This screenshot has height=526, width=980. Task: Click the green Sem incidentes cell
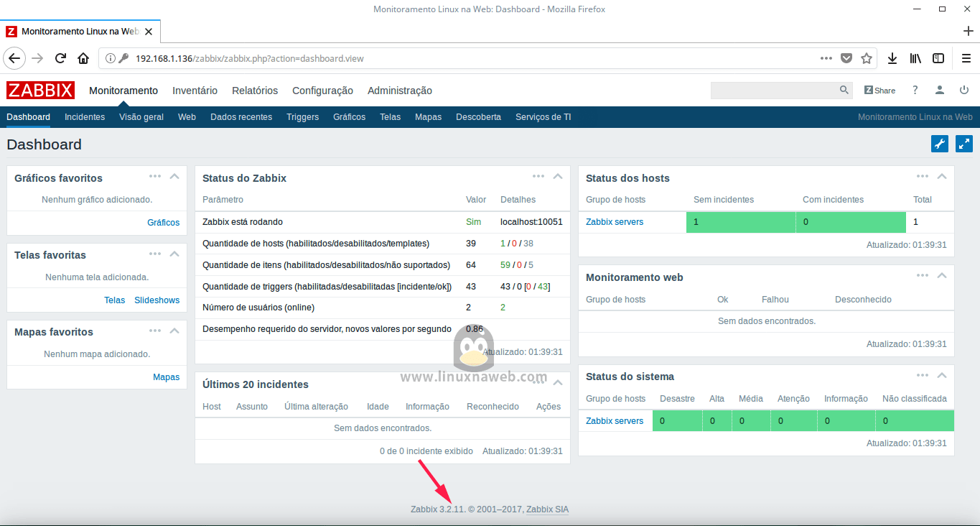(x=741, y=222)
